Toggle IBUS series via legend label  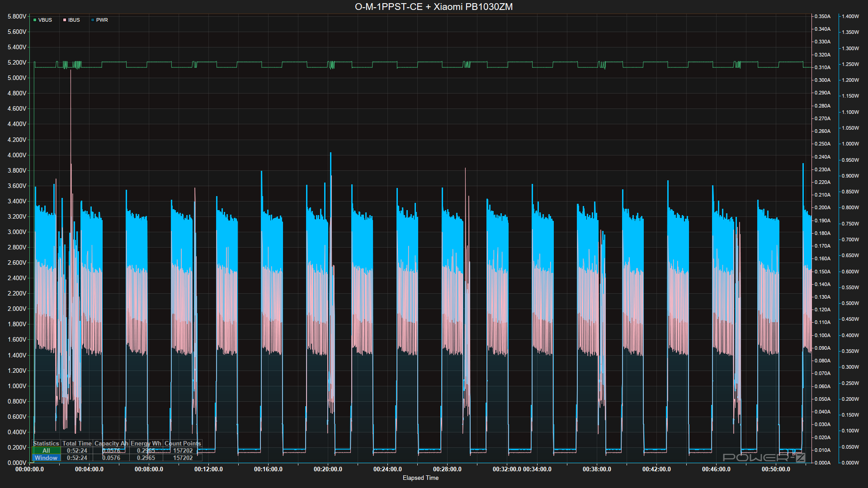coord(74,20)
